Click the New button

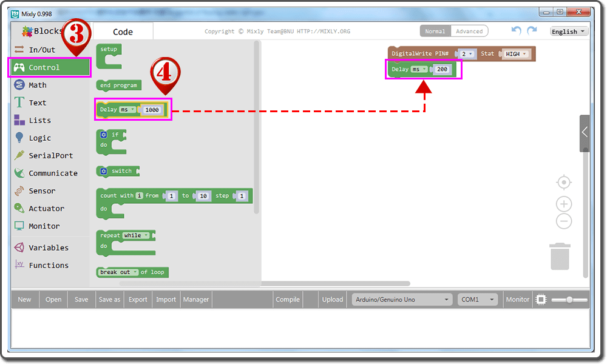pos(24,300)
